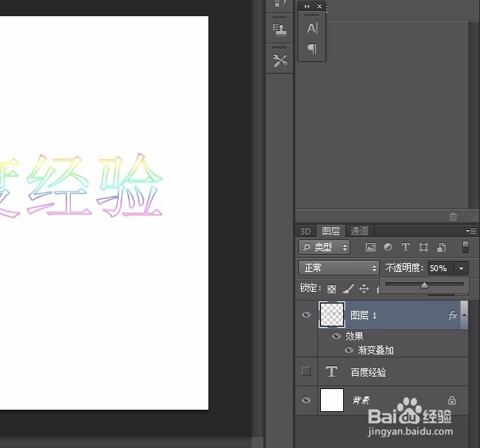Click the rainbow gradient text on canvas

pos(81,186)
